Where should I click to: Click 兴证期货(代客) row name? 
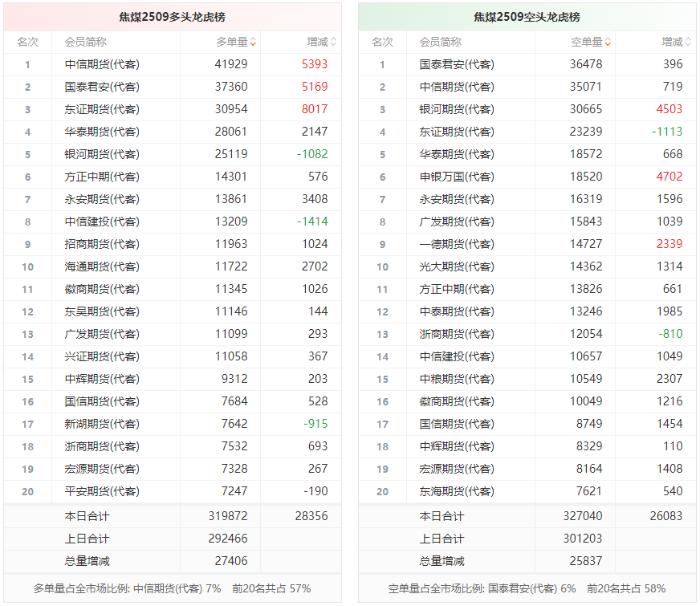[x=102, y=356]
